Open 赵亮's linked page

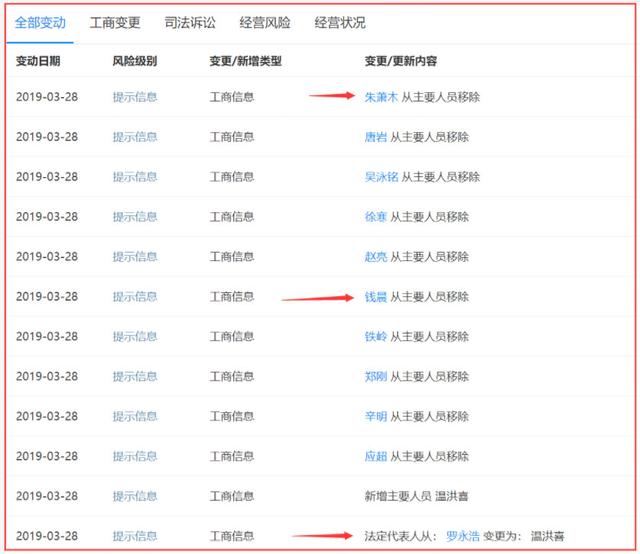[375, 257]
